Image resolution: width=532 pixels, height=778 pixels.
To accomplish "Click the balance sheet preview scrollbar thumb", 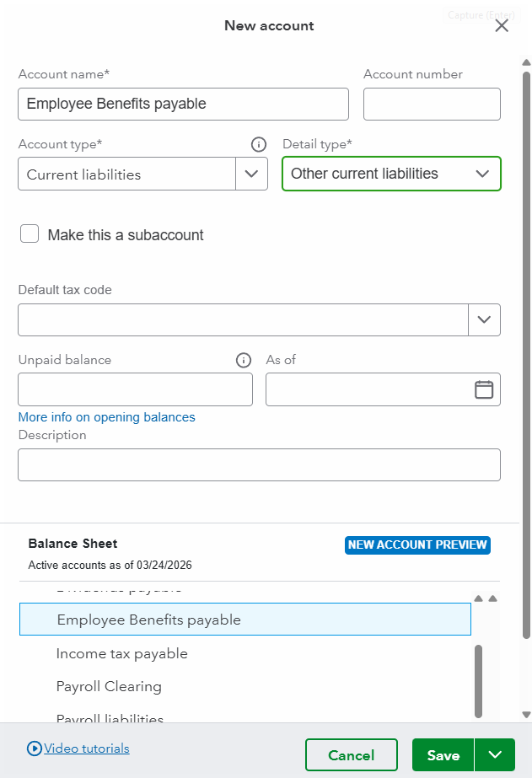I will click(x=478, y=681).
